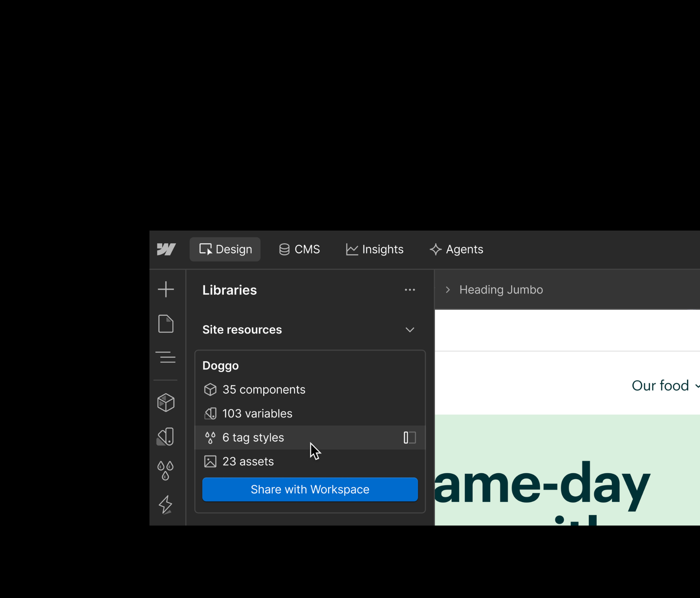Open the 103 variables row

(310, 413)
